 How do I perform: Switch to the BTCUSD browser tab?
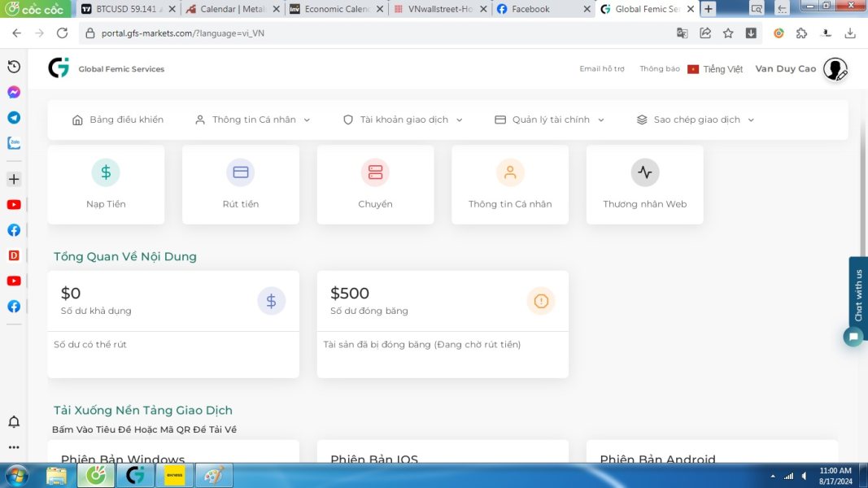(129, 9)
